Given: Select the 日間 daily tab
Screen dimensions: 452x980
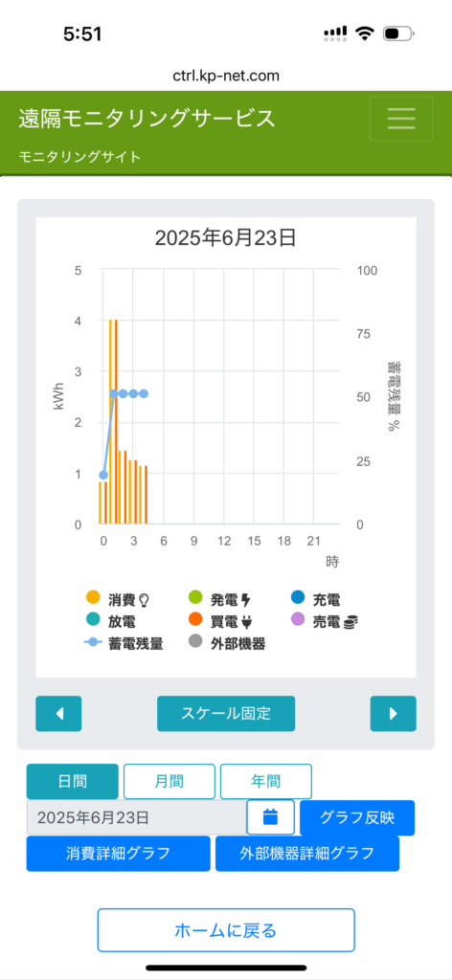Looking at the screenshot, I should (x=73, y=781).
